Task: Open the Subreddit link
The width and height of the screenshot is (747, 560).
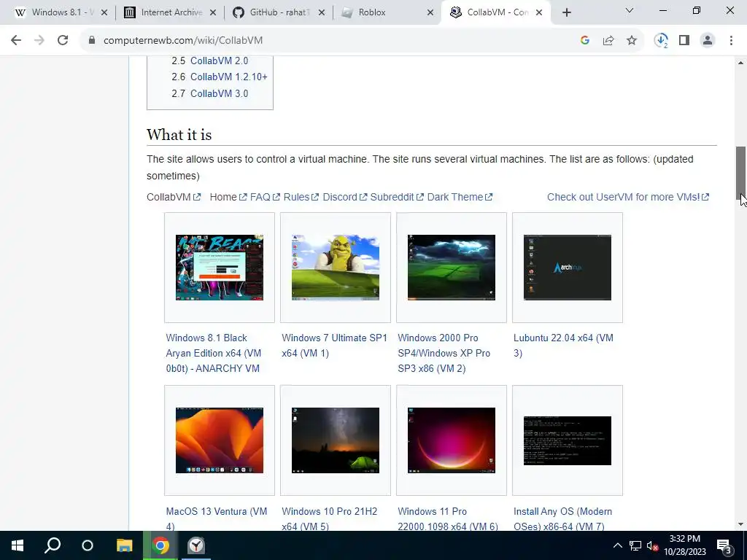Action: (396, 197)
